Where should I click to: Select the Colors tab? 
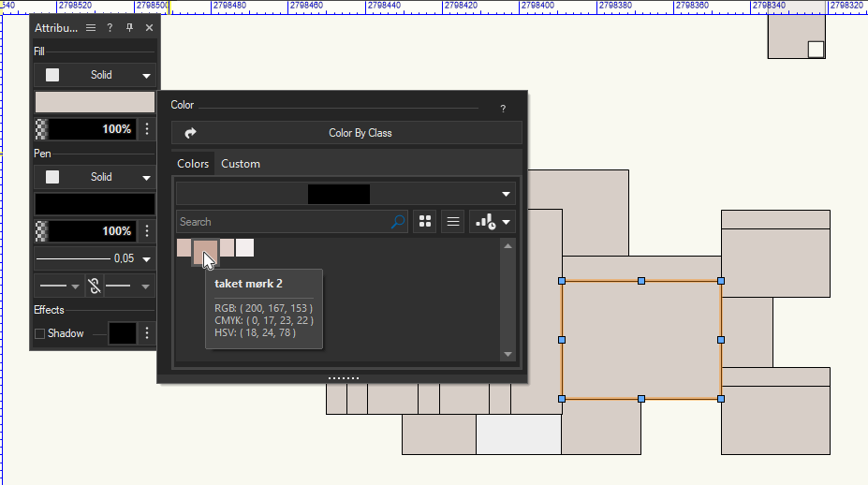click(193, 164)
